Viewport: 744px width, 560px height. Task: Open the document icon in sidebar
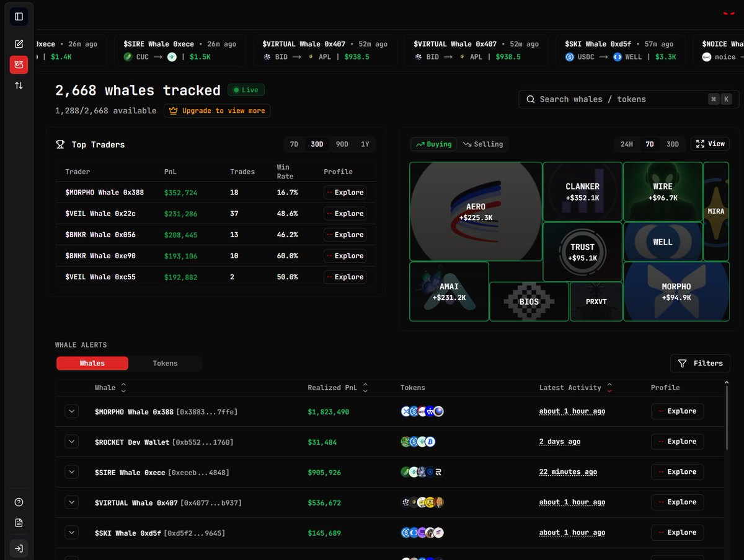(x=19, y=523)
